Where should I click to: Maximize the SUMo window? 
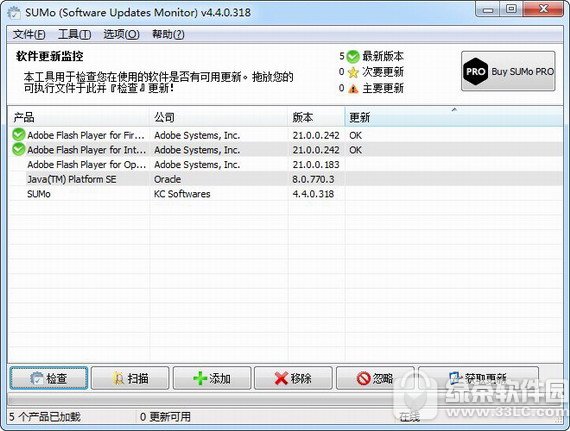(x=511, y=9)
